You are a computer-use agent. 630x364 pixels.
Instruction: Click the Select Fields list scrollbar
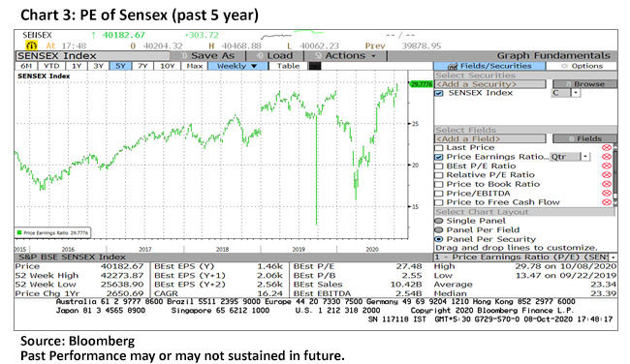coord(614,175)
